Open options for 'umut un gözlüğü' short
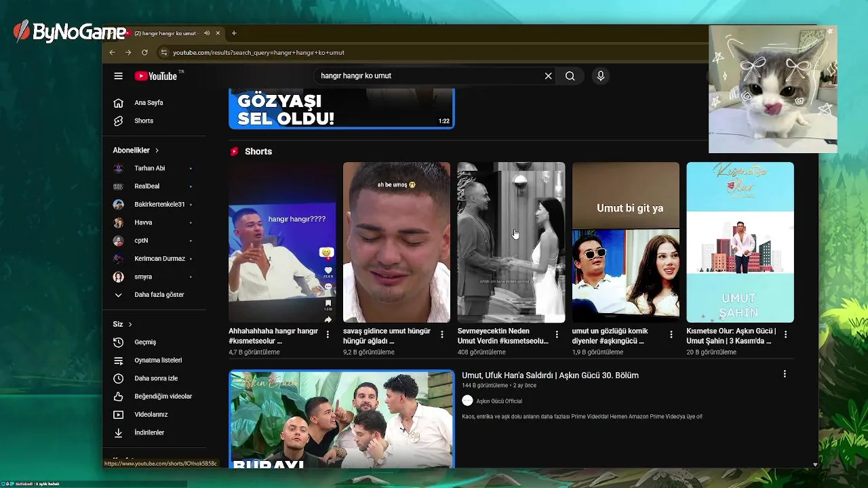The image size is (868, 488). click(671, 334)
